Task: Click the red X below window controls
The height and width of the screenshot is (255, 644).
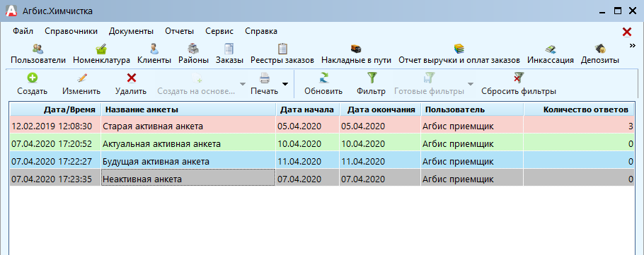Action: tap(627, 32)
